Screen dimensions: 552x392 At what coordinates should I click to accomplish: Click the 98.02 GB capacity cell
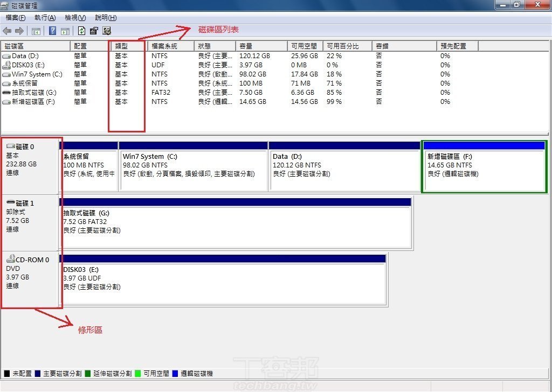click(253, 74)
